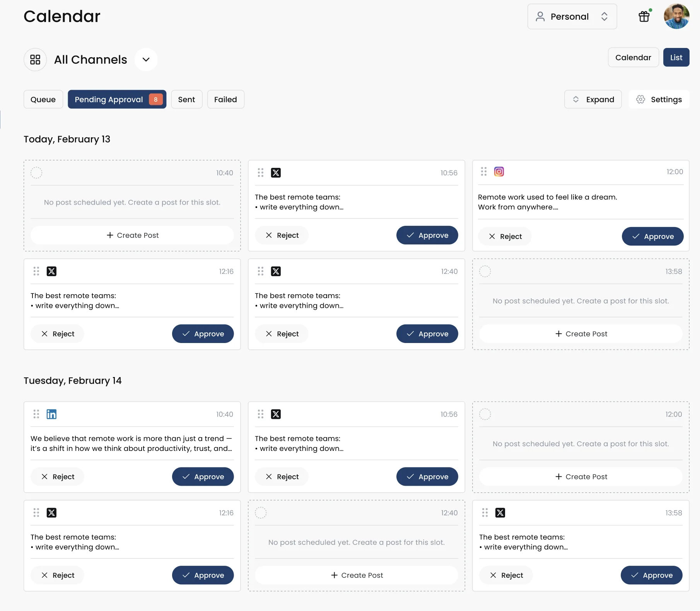Create a post for today's 10:40 slot
The width and height of the screenshot is (700, 611).
click(x=132, y=235)
